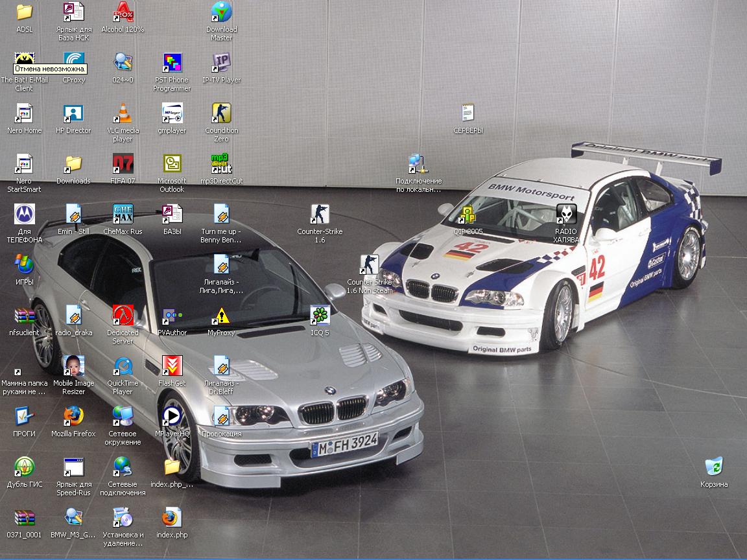This screenshot has width=747, height=560.
Task: Click the Nero Home shortcut
Action: [x=24, y=113]
